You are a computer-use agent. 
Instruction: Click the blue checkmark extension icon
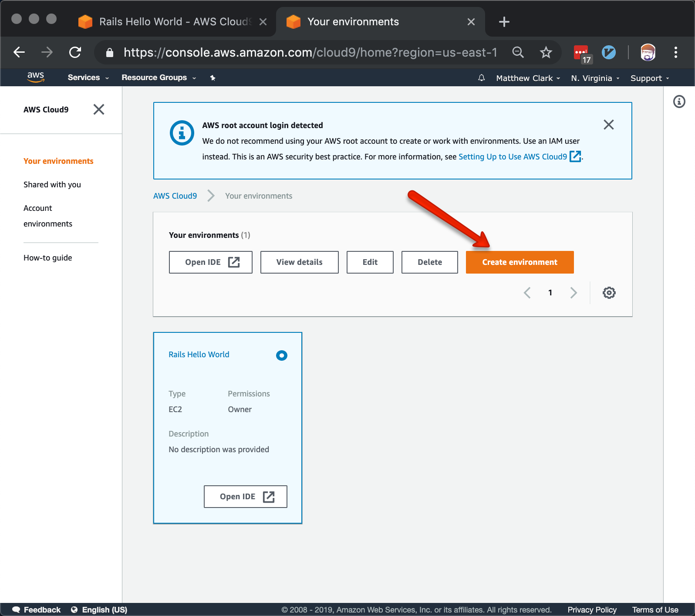[608, 53]
